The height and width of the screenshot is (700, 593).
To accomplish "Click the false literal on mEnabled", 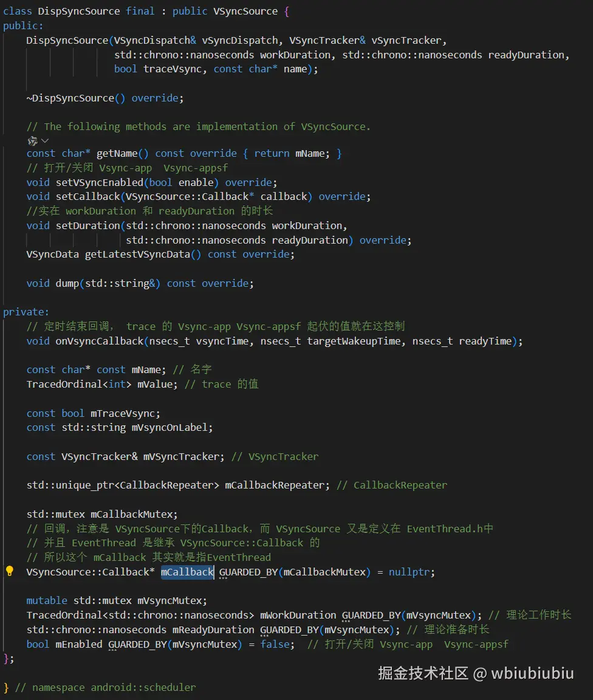I will point(274,644).
